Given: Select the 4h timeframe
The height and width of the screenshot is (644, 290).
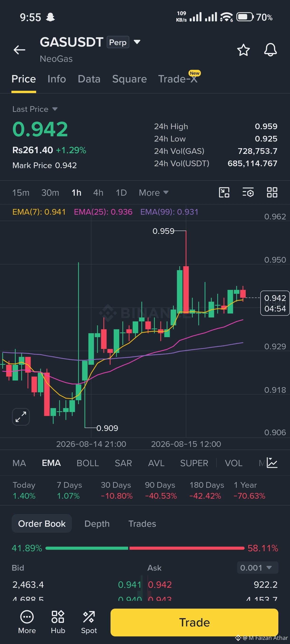Looking at the screenshot, I should tap(98, 193).
